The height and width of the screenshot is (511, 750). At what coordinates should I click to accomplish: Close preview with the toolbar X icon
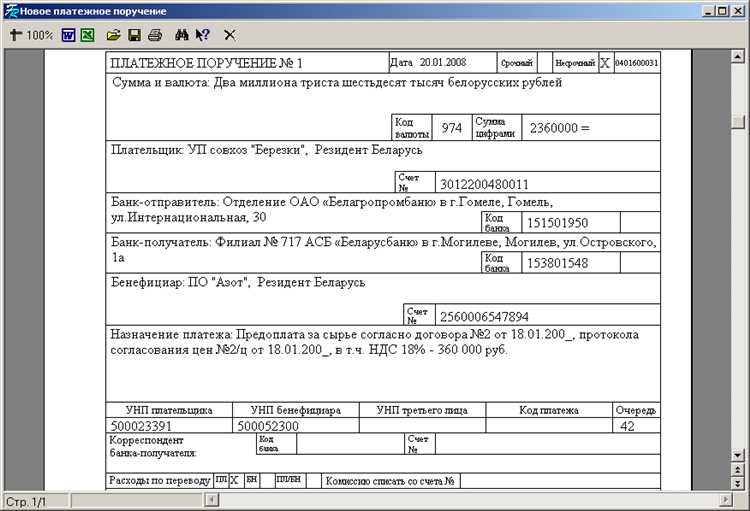[229, 35]
